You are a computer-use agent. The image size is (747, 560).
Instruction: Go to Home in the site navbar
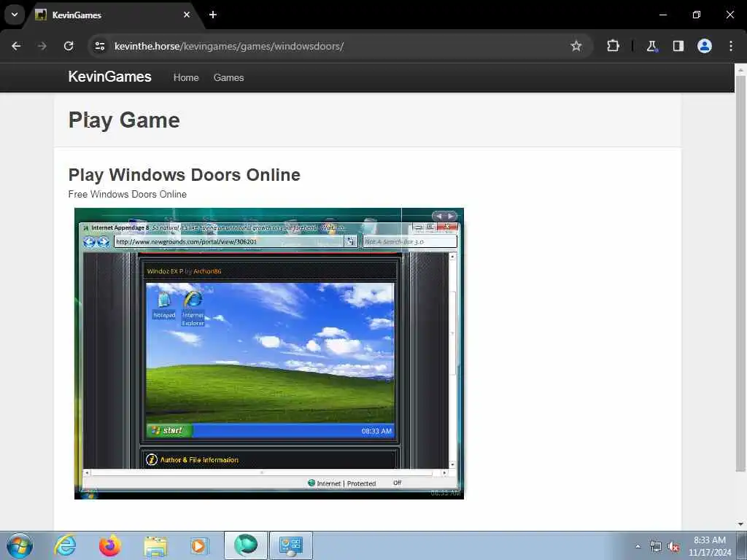[x=186, y=77]
